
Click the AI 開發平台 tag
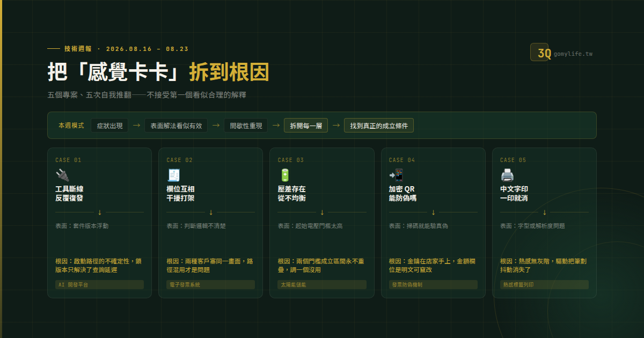click(99, 285)
